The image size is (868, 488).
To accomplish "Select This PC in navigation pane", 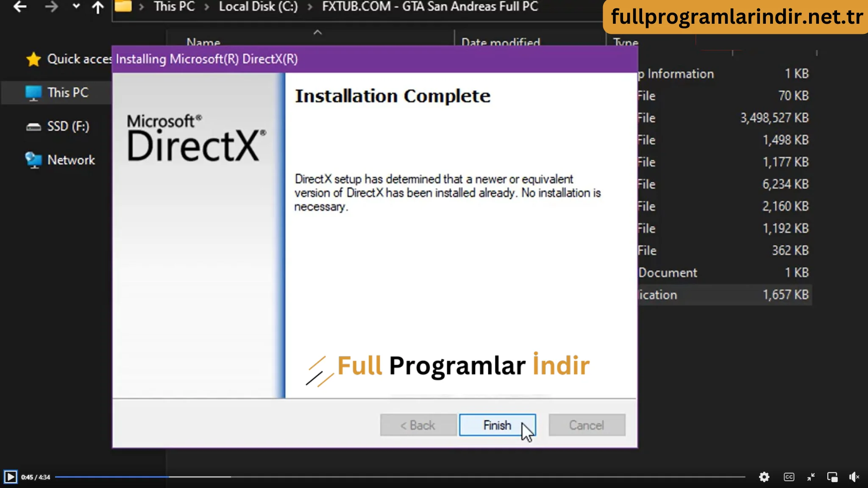I will tap(57, 92).
